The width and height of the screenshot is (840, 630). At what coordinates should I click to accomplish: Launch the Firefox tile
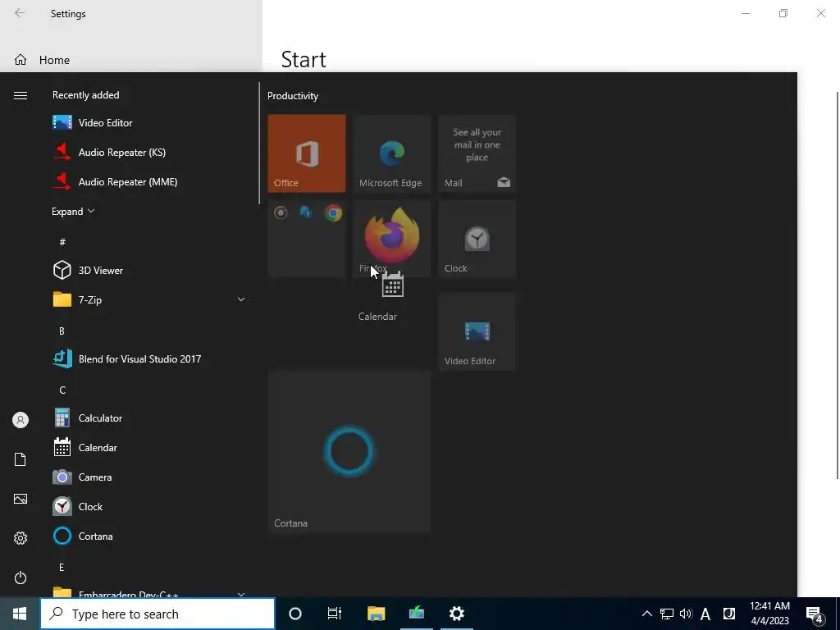coord(391,239)
